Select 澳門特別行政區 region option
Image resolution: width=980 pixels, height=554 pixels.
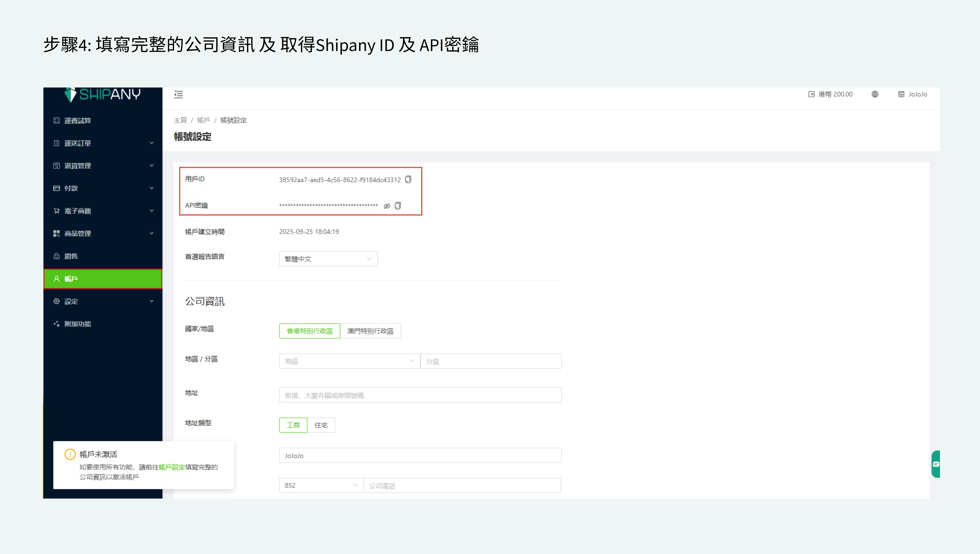pos(370,331)
